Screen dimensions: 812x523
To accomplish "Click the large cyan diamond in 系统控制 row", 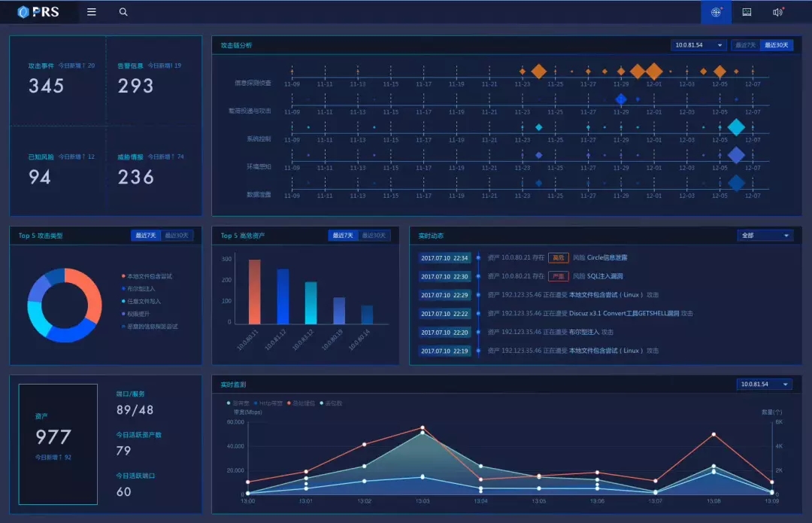I will click(x=736, y=127).
